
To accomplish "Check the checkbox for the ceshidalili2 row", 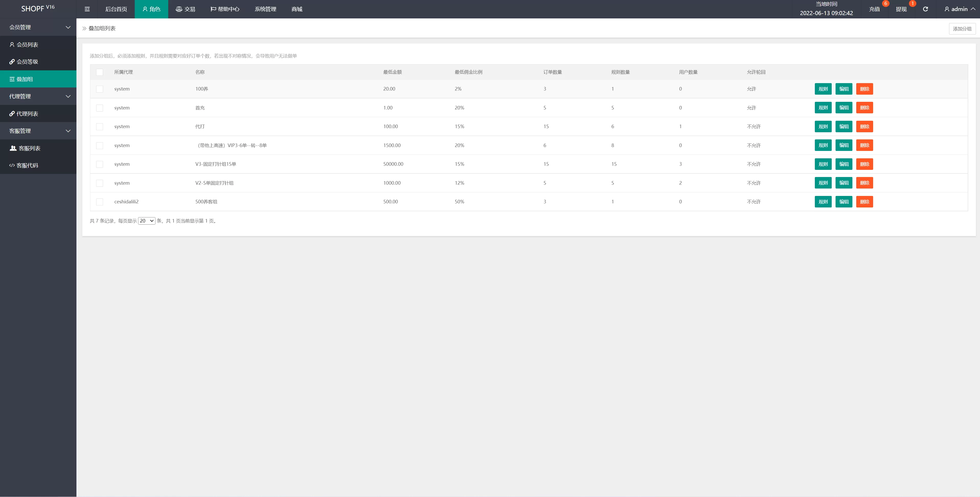I will pos(100,202).
